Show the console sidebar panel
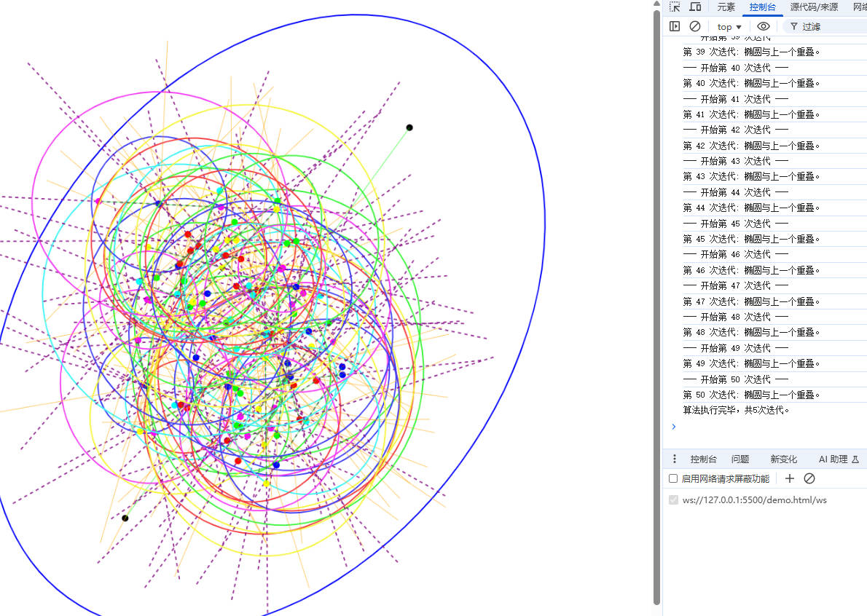 [675, 26]
